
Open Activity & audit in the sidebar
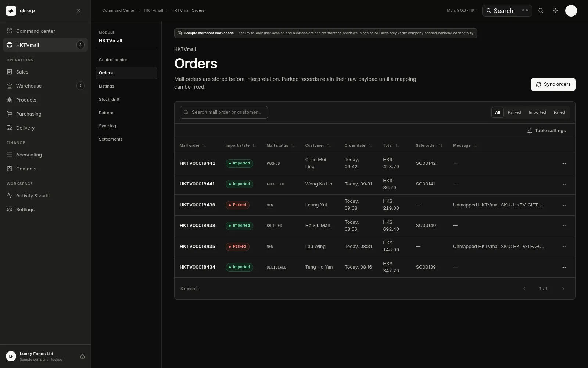tap(45, 195)
